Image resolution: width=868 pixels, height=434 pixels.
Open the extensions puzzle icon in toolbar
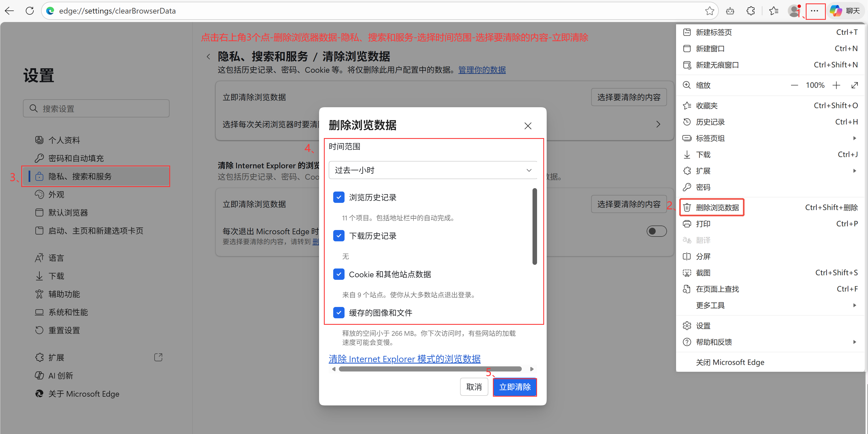[751, 11]
